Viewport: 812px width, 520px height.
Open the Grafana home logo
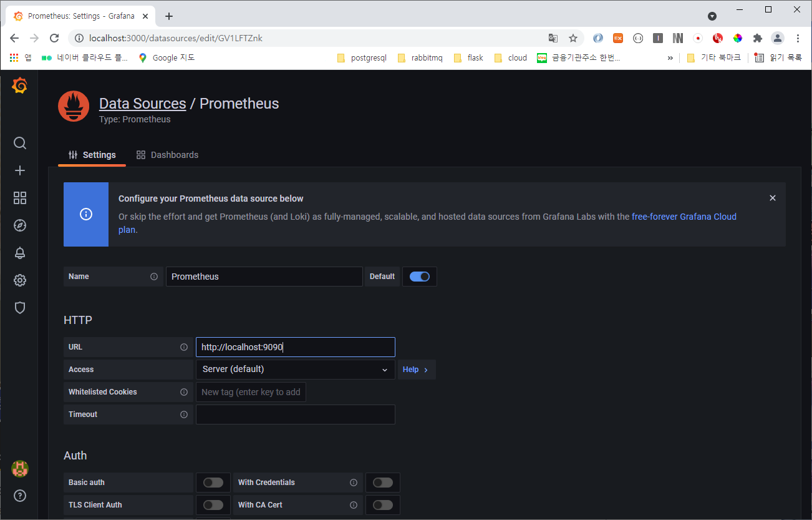[19, 86]
